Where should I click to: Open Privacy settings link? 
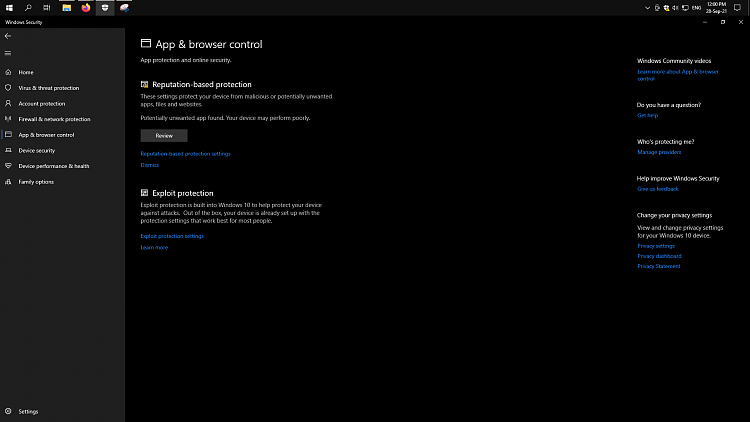click(x=656, y=246)
